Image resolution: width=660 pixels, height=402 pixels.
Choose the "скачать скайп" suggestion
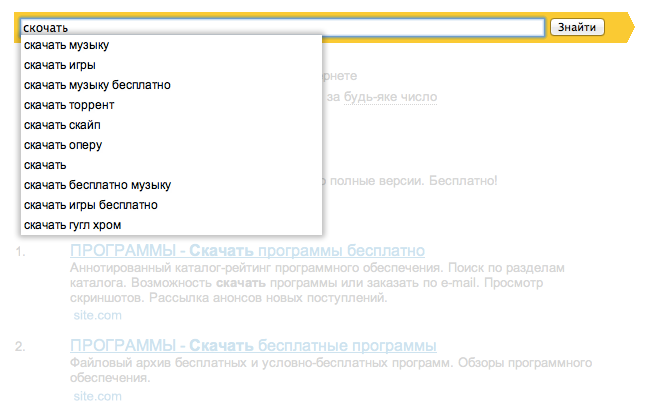pos(62,125)
